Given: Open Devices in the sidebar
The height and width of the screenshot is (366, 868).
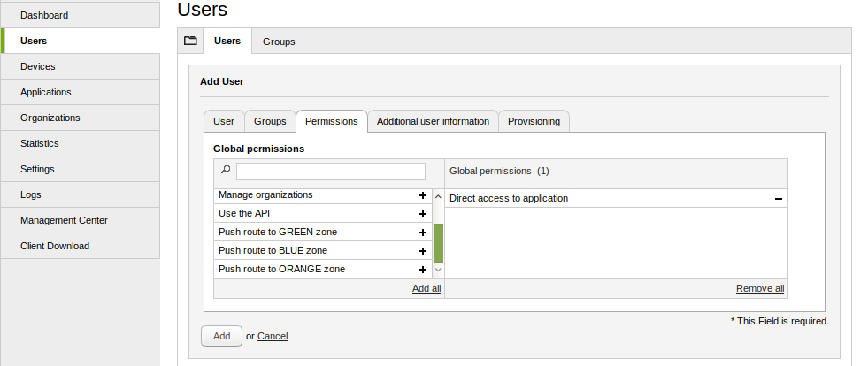Looking at the screenshot, I should 38,66.
